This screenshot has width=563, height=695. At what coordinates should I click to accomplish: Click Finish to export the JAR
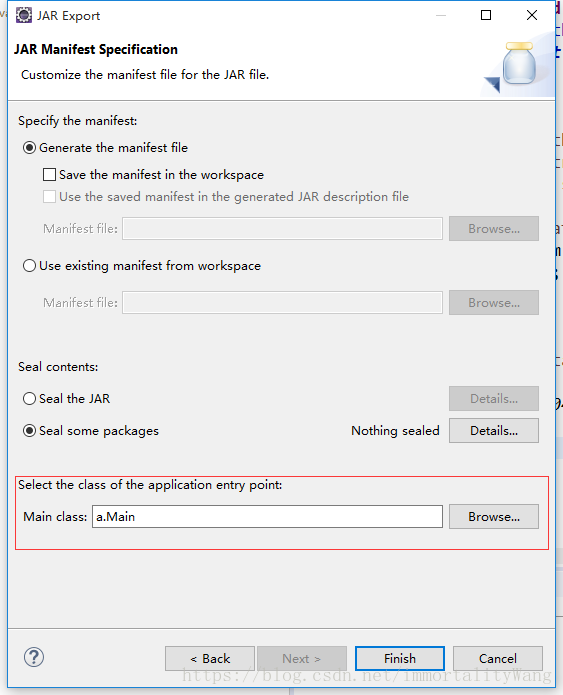(x=400, y=658)
